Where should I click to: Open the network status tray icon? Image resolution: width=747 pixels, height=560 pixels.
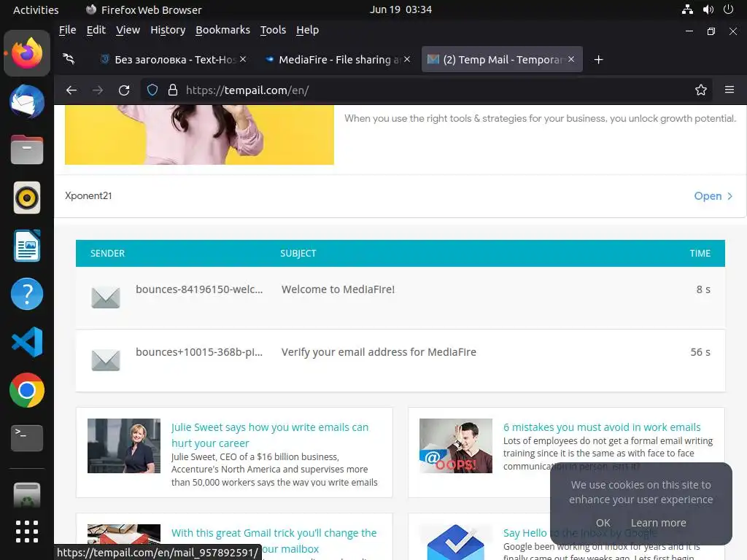click(687, 9)
